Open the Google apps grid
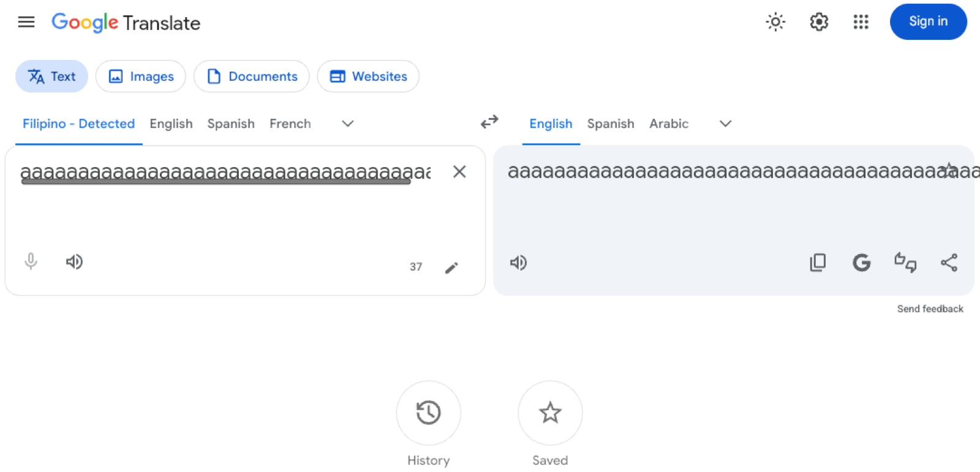Image resolution: width=980 pixels, height=472 pixels. click(x=861, y=22)
